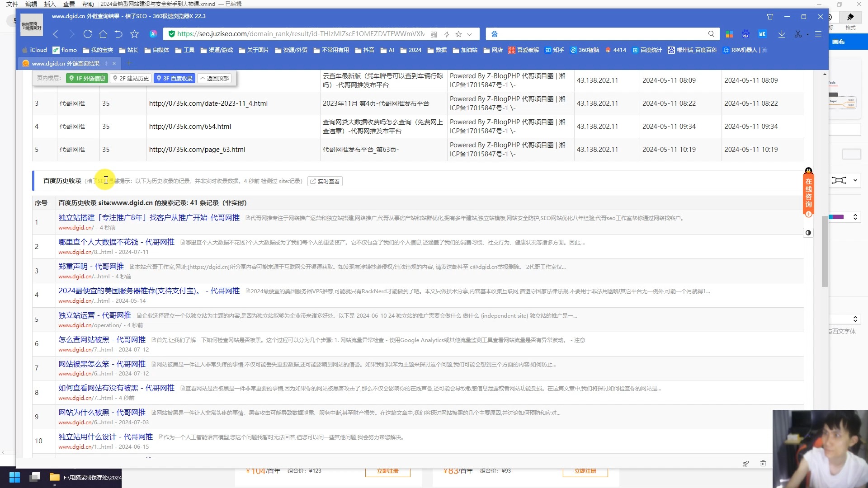
Task: Click 返回顶部 to return to top
Action: click(x=214, y=78)
